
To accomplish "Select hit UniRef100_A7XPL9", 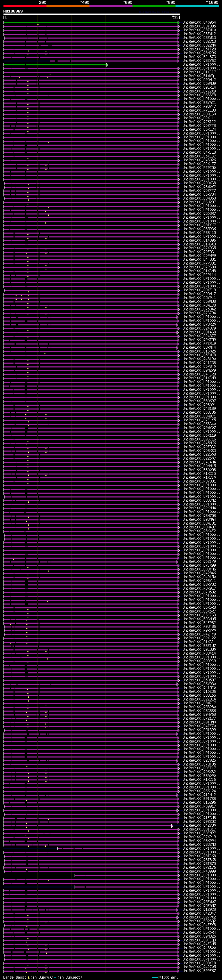I will 199,836.
